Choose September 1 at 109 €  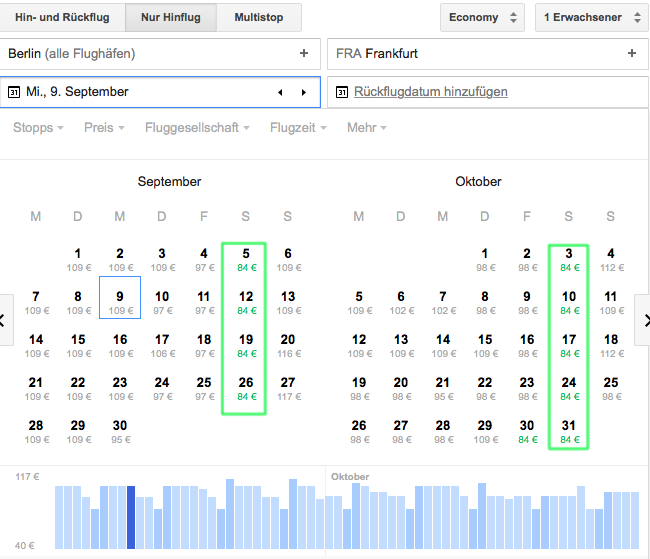pos(78,260)
